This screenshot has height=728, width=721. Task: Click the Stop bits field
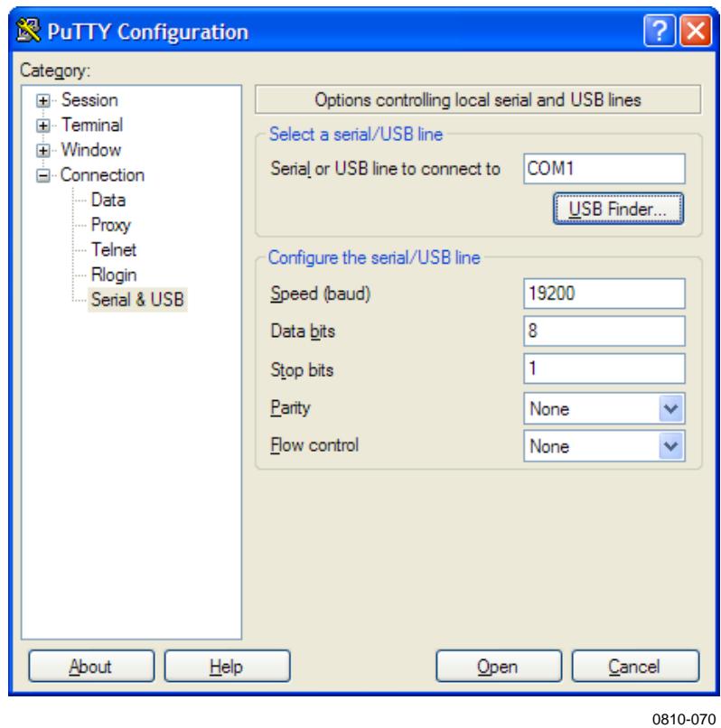point(604,369)
